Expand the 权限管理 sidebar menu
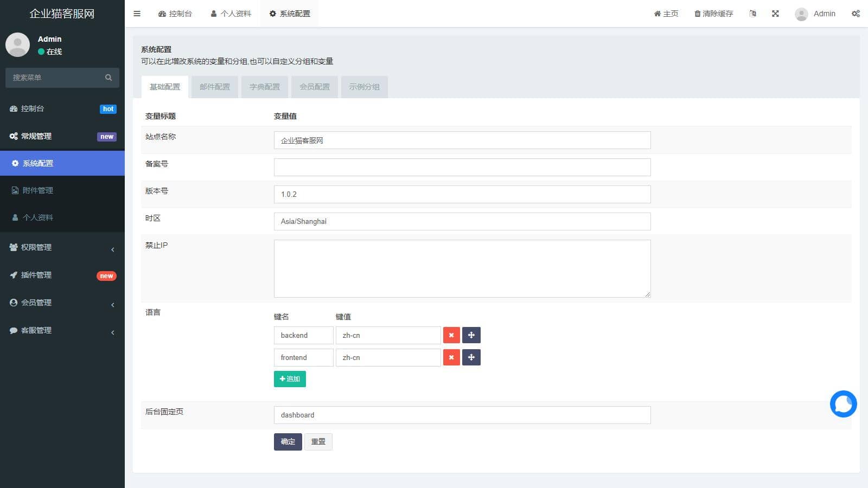The width and height of the screenshot is (868, 488). pos(62,247)
